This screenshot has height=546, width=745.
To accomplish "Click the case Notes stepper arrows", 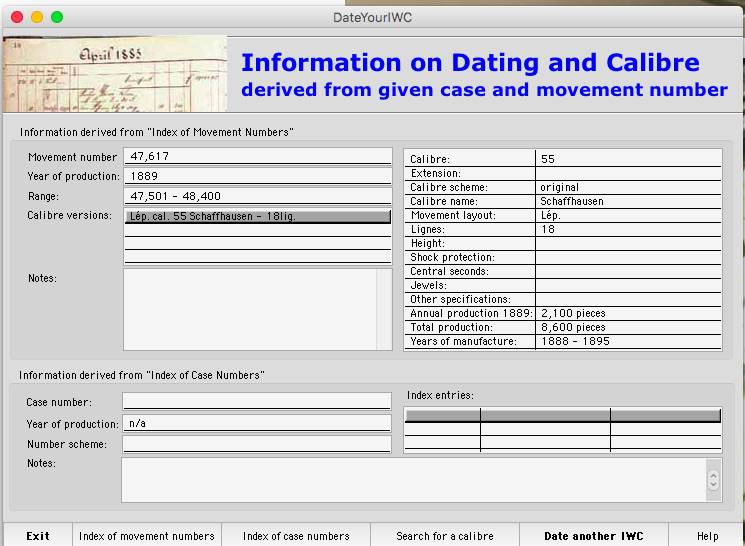I will (713, 480).
